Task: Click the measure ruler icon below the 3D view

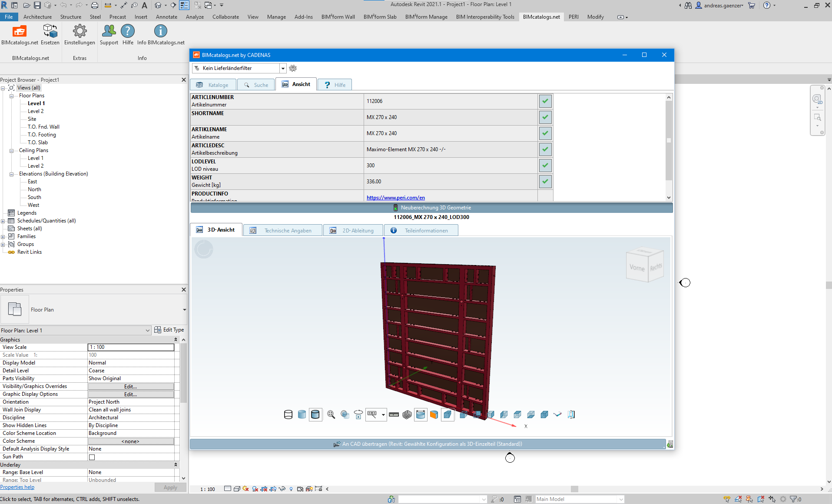Action: point(394,415)
